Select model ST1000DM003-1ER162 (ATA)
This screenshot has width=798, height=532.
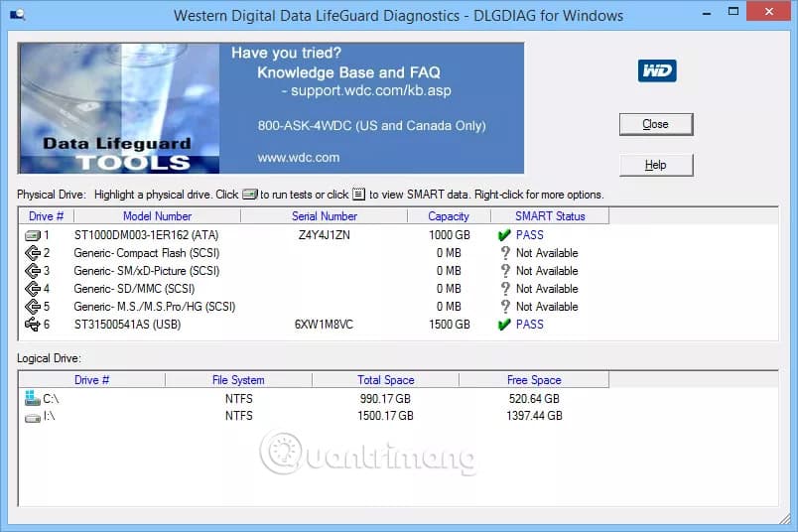pyautogui.click(x=146, y=235)
